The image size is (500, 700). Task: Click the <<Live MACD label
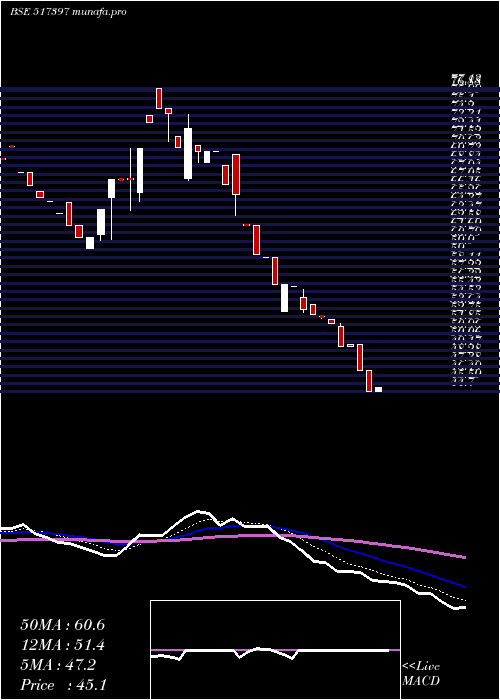tap(421, 674)
